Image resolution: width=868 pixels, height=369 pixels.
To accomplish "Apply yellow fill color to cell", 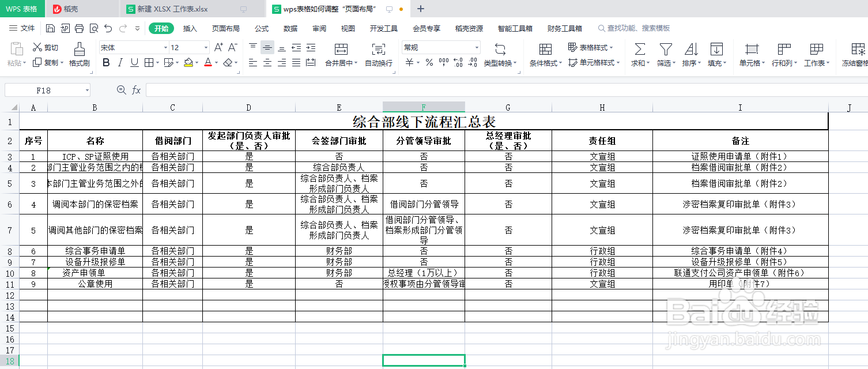I will [188, 62].
